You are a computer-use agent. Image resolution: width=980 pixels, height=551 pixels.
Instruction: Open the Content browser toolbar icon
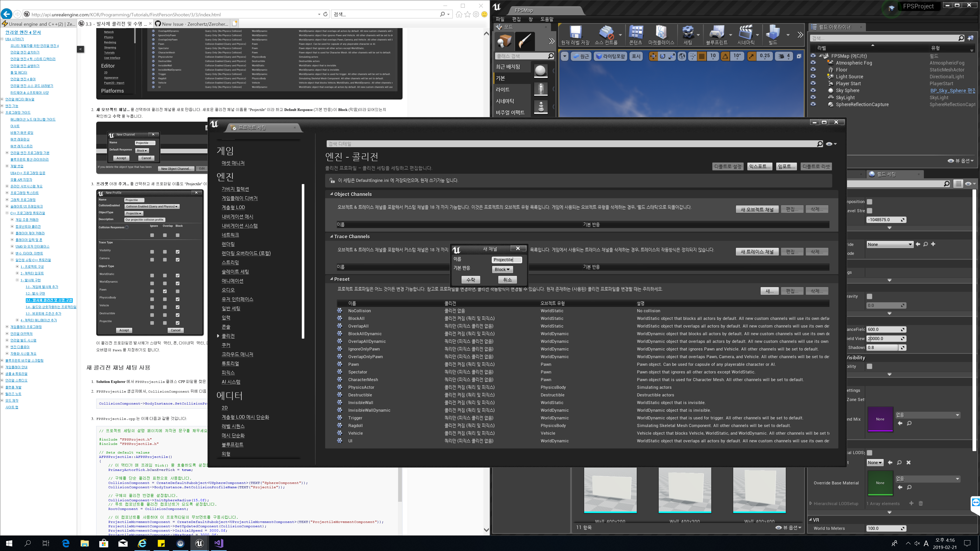pos(636,32)
